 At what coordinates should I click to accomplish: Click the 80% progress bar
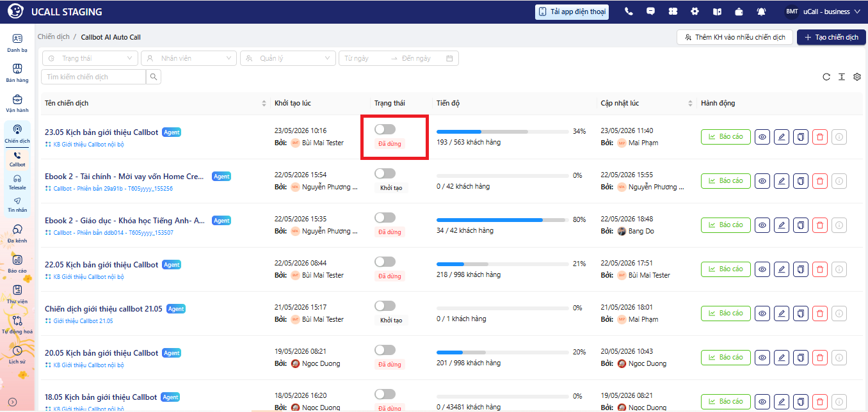[502, 219]
